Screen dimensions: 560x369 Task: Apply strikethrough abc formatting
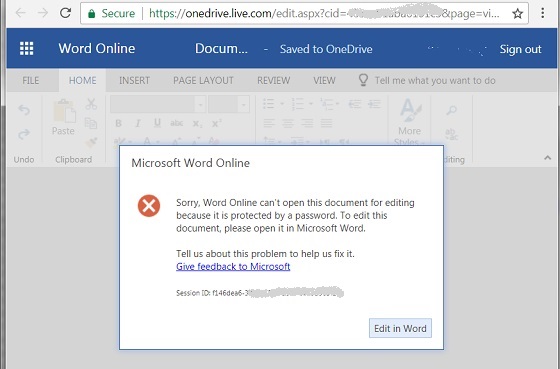(177, 124)
